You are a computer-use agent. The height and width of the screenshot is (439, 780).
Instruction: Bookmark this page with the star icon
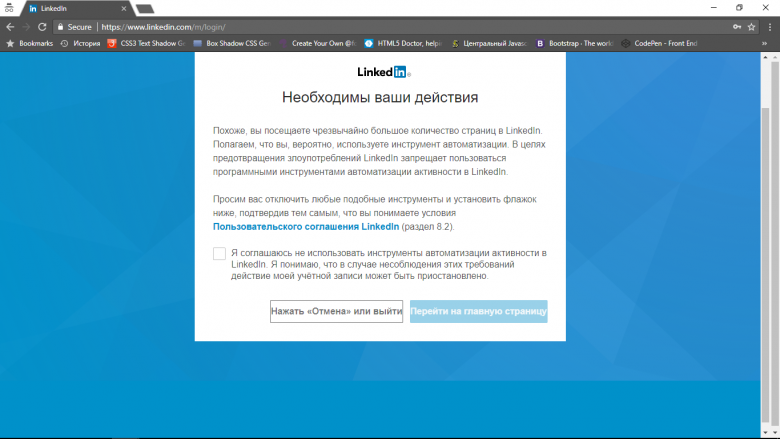coord(752,27)
